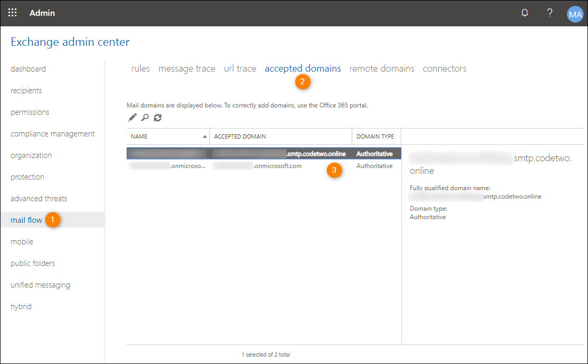The image size is (588, 364).
Task: Open help using the question mark icon
Action: [550, 13]
